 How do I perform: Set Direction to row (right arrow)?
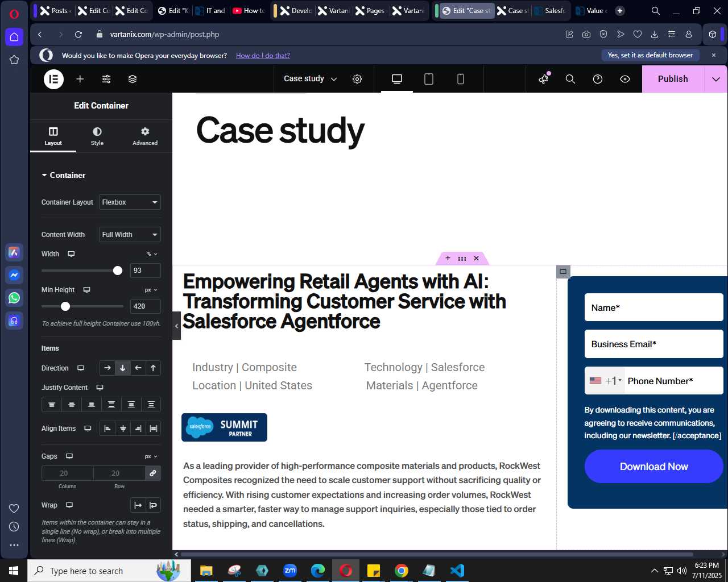(x=107, y=368)
